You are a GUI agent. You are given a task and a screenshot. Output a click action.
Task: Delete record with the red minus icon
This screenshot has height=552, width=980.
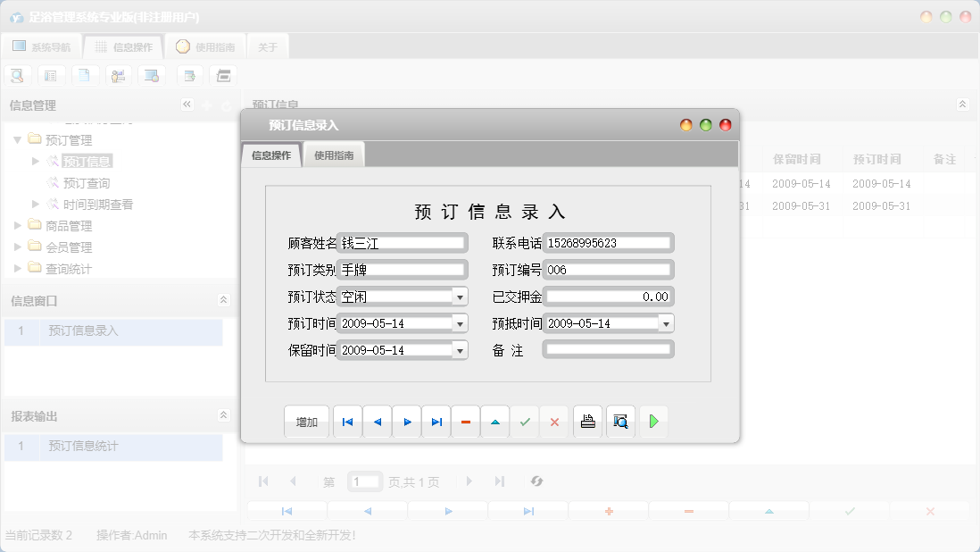point(466,422)
